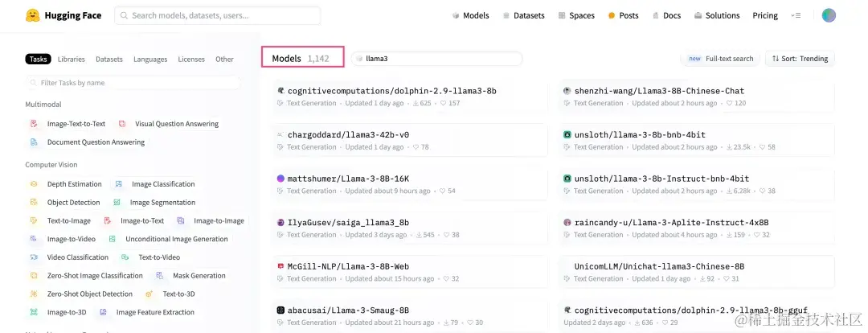This screenshot has width=868, height=333.
Task: Click the Multimodal section heading
Action: pos(43,105)
